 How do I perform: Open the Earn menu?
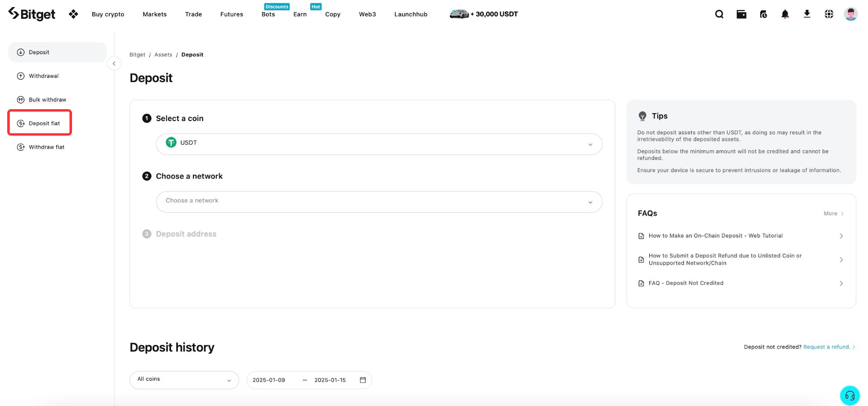point(300,14)
